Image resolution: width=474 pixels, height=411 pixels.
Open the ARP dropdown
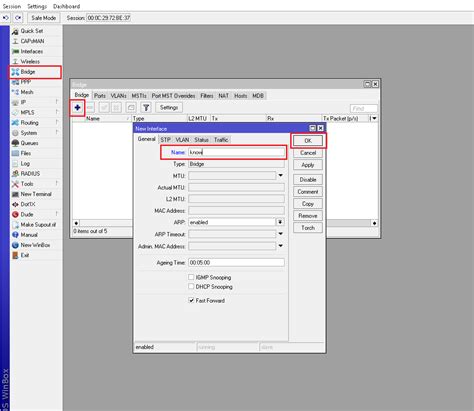(x=280, y=222)
